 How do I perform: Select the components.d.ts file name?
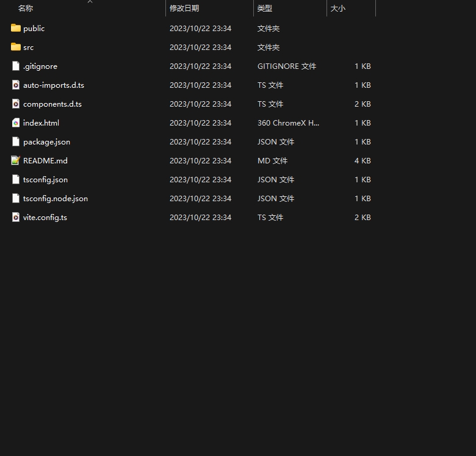[52, 104]
